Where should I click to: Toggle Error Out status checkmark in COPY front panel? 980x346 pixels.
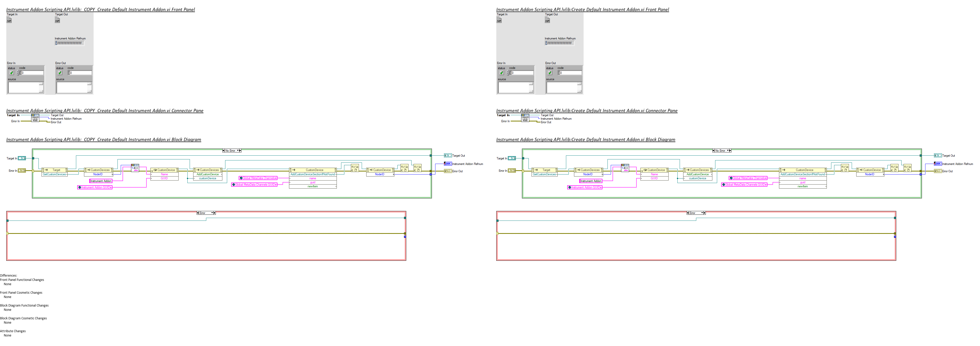(60, 73)
